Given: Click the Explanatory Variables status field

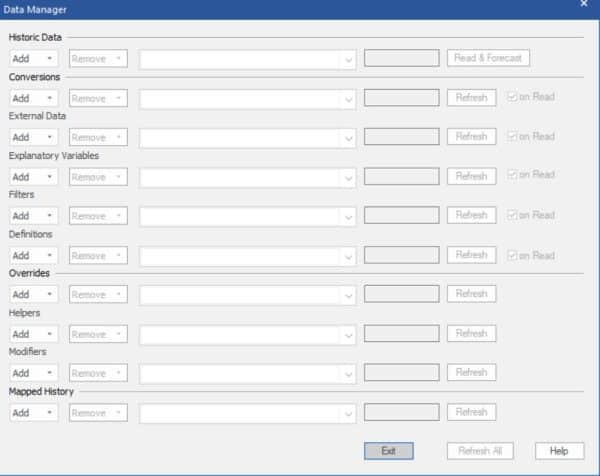Looking at the screenshot, I should (x=402, y=176).
